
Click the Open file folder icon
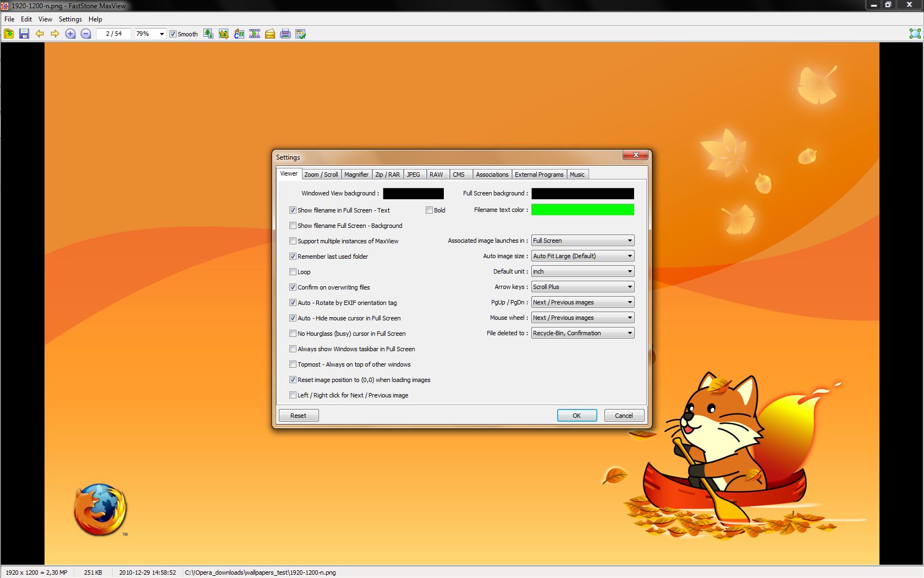coord(9,34)
